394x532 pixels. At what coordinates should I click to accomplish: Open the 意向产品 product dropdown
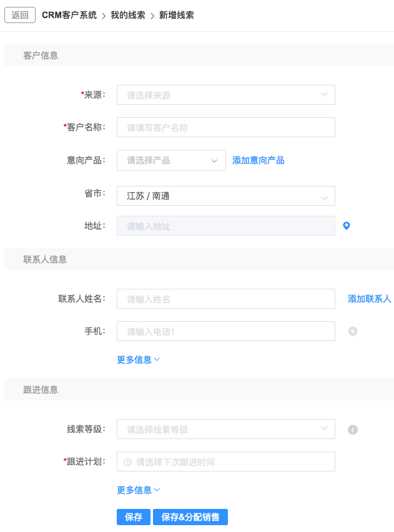(x=171, y=160)
